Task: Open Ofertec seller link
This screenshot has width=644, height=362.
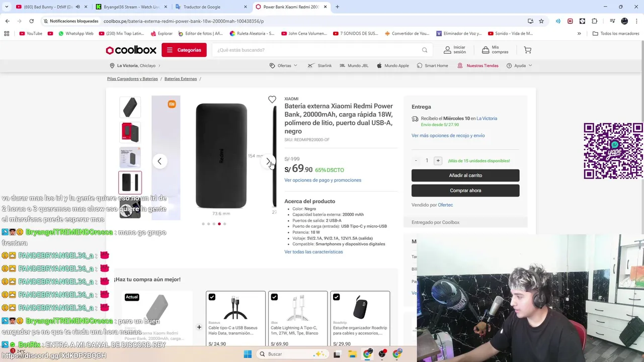Action: [x=445, y=205]
